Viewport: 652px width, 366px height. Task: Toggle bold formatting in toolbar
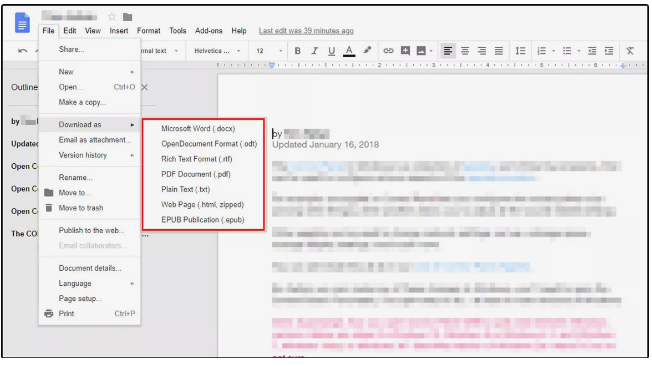pos(297,51)
